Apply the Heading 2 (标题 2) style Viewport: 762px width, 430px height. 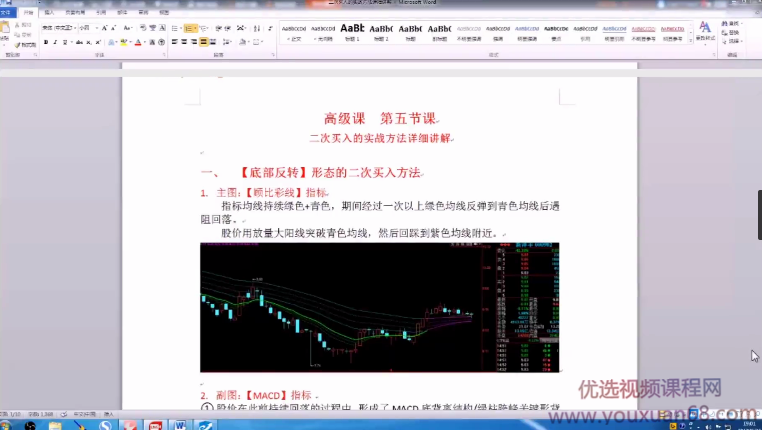click(x=381, y=33)
